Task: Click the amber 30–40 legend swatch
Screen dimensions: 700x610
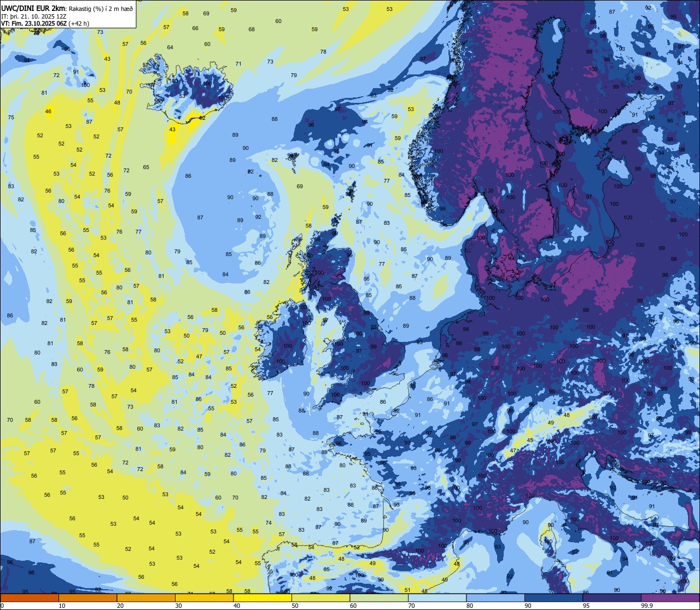Action: [x=204, y=597]
